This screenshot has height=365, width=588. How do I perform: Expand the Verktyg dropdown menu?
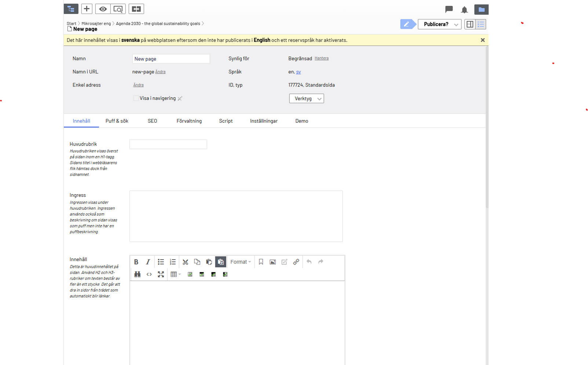[x=306, y=98]
